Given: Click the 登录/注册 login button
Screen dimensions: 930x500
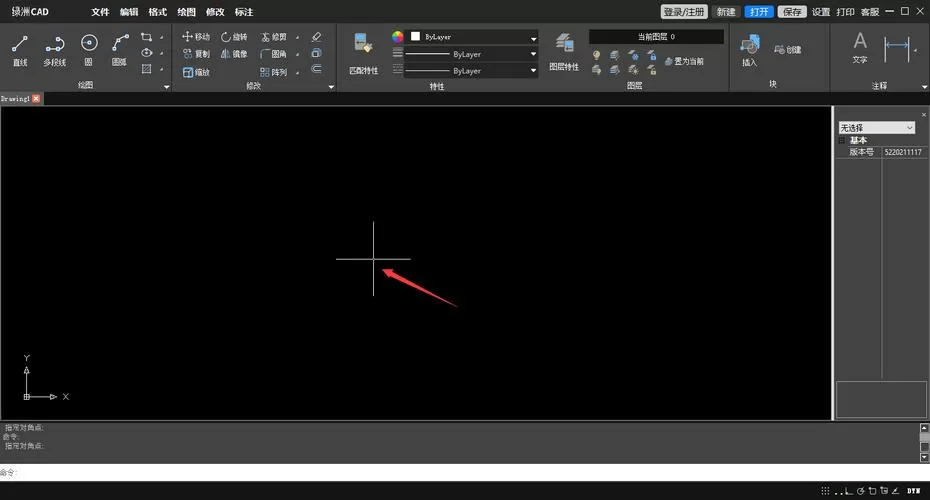Looking at the screenshot, I should [684, 12].
